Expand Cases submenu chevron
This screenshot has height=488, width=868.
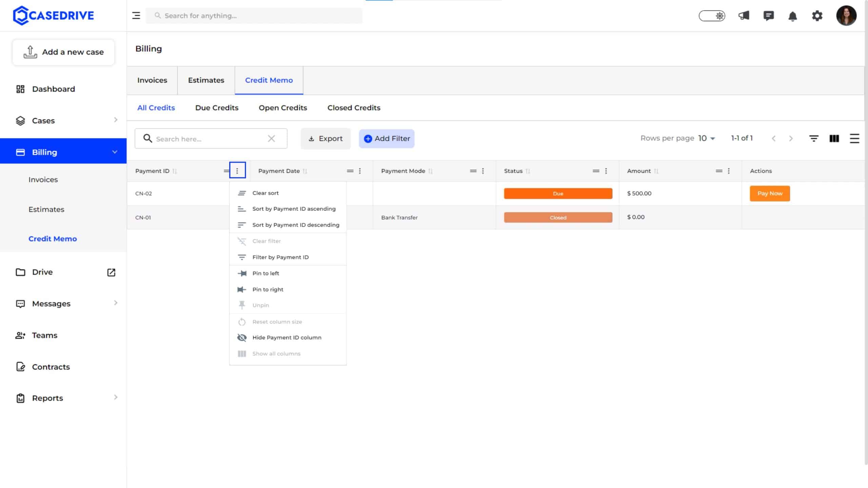point(116,120)
